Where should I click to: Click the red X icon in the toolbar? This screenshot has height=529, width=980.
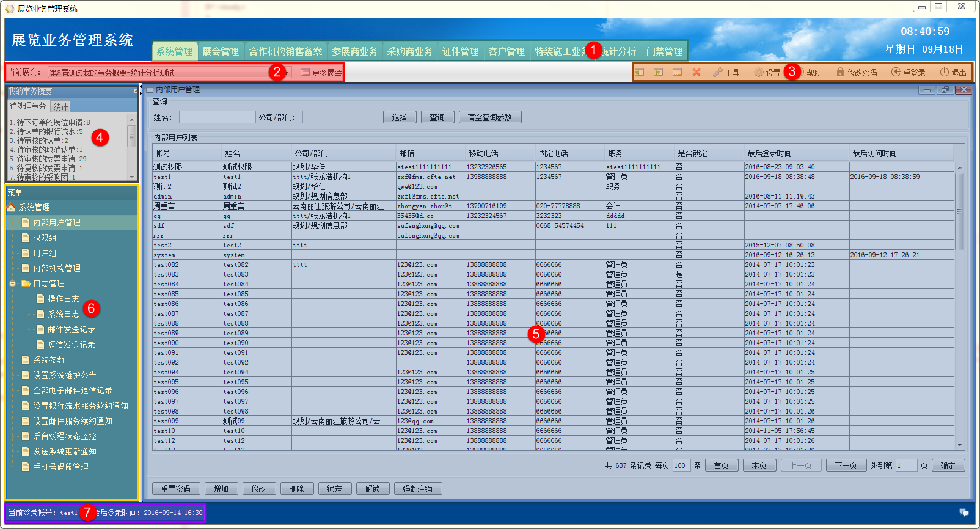(697, 72)
